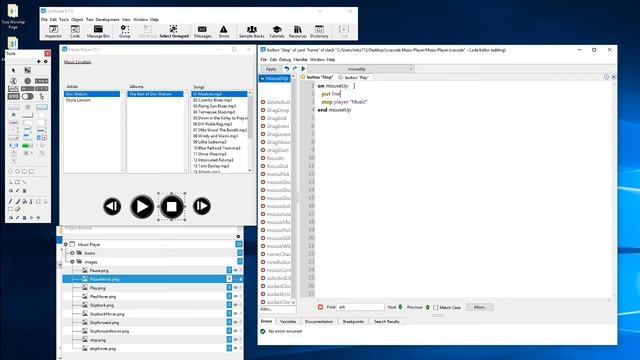Select the pointer (edit) tool in Tools palette

coord(27,71)
